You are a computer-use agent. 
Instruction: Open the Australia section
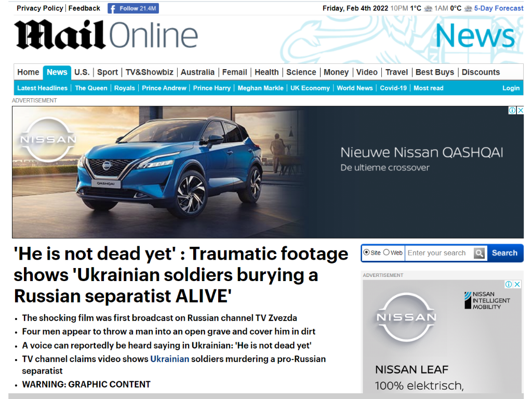tap(197, 72)
